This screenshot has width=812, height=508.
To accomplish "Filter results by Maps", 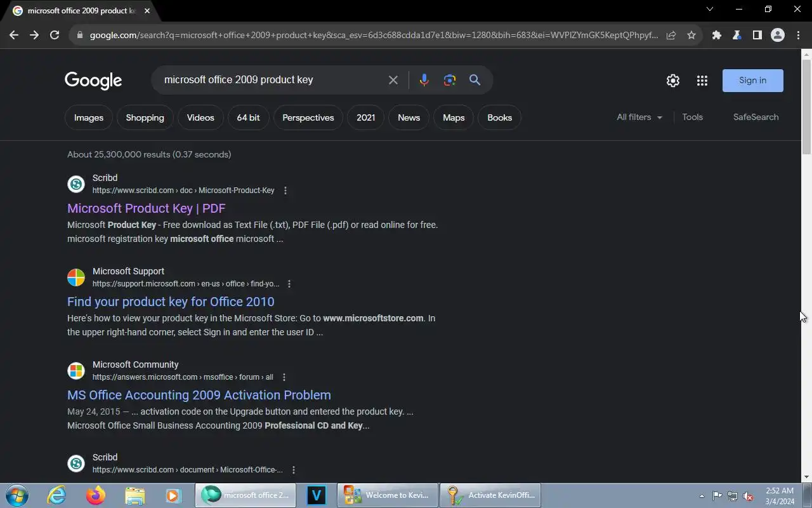I will point(454,118).
